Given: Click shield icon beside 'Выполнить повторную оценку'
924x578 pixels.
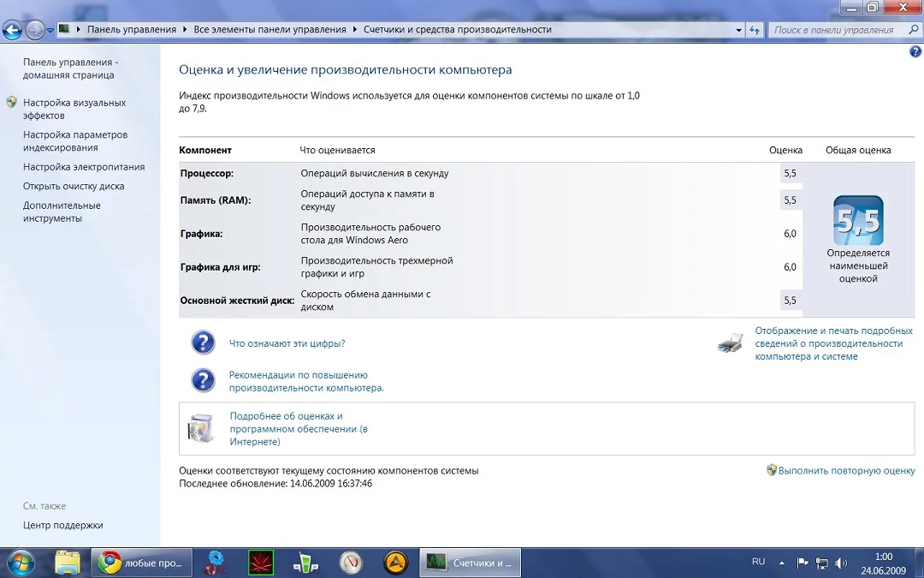Looking at the screenshot, I should click(772, 470).
